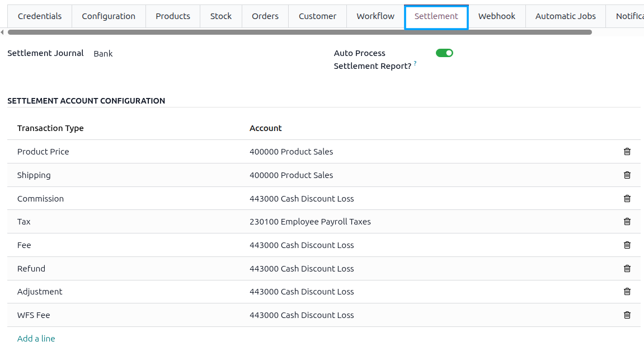Click the left scroll arrow under tabs

point(2,32)
